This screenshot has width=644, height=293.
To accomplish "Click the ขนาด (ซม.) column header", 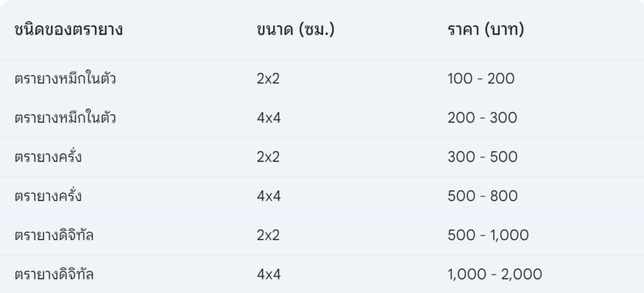I will pyautogui.click(x=294, y=30).
